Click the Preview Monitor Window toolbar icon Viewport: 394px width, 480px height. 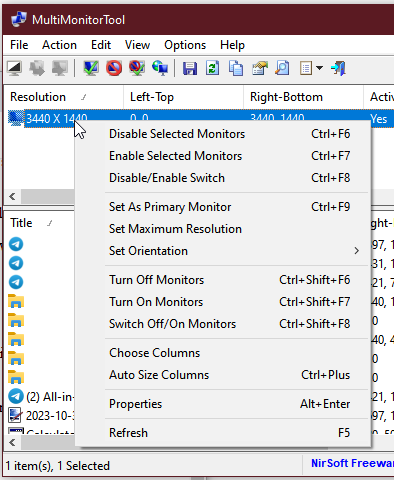[x=14, y=68]
